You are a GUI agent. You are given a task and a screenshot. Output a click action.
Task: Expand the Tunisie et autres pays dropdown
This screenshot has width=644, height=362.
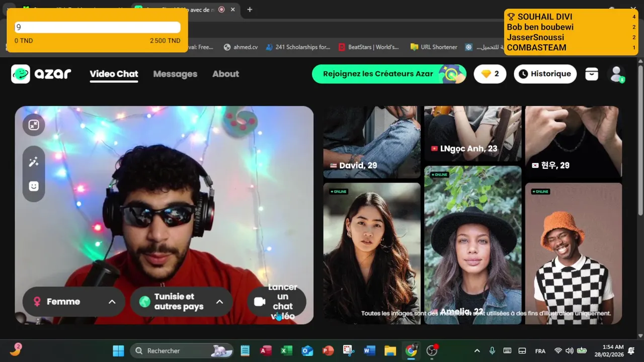[x=182, y=302]
